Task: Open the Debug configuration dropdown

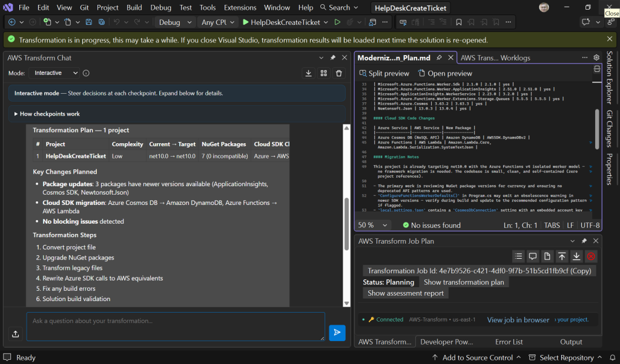Action: pos(175,22)
